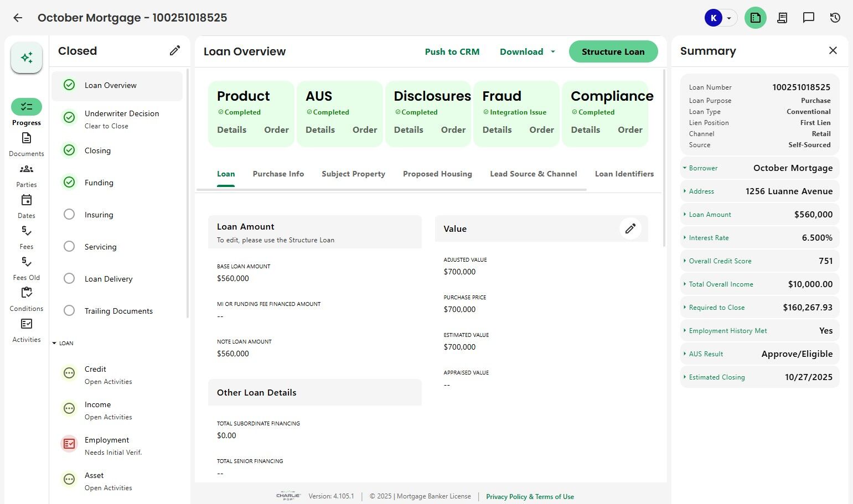The width and height of the screenshot is (853, 504).
Task: Toggle the Servicing status circle
Action: click(69, 247)
